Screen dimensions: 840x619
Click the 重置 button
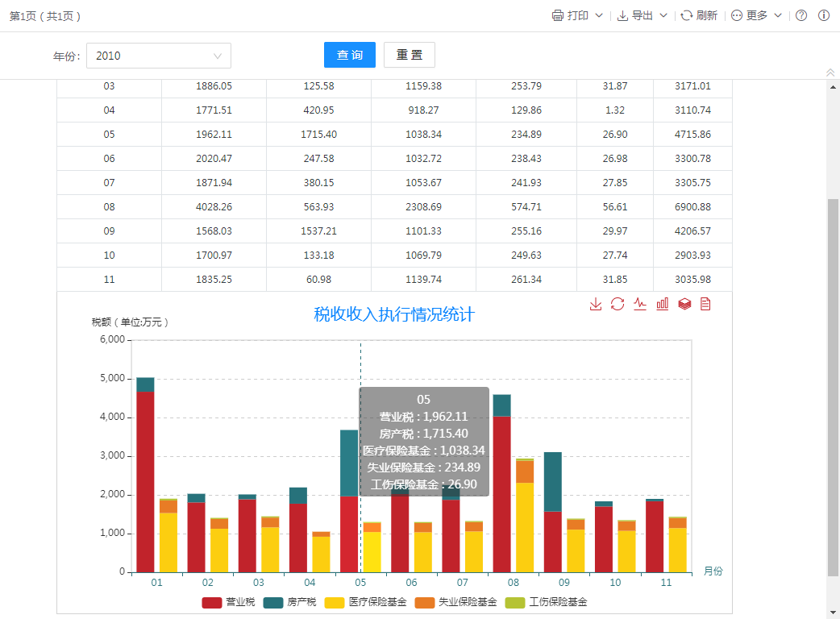(410, 55)
